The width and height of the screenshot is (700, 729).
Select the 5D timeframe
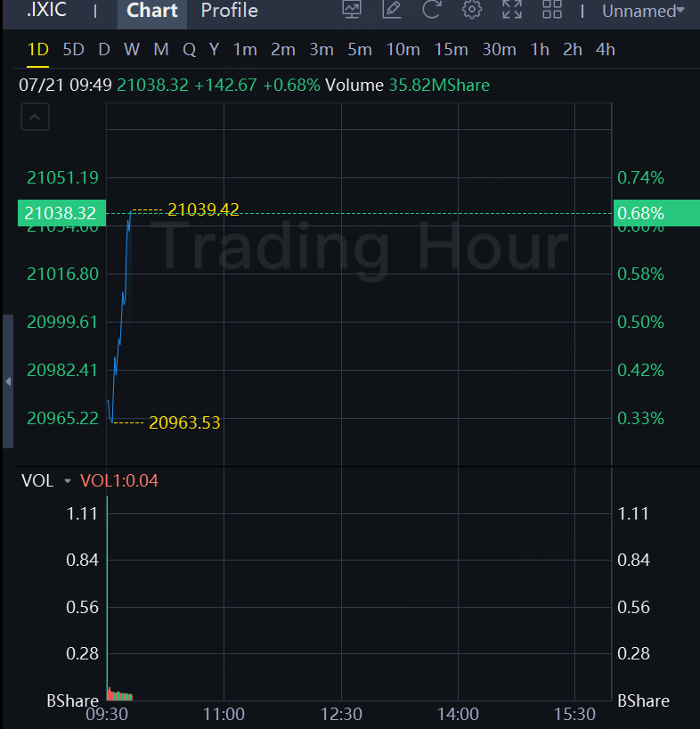click(x=73, y=50)
